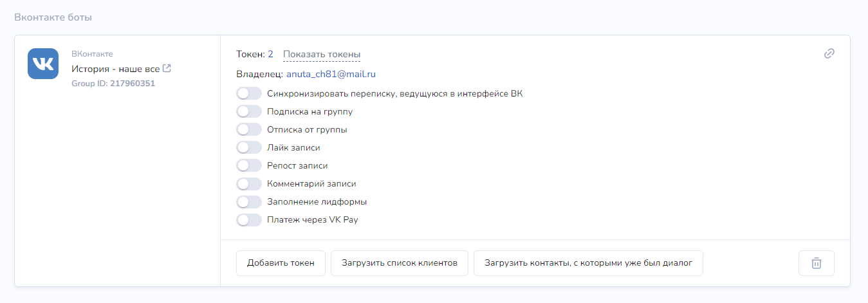Delete the bot with trash icon

(817, 263)
